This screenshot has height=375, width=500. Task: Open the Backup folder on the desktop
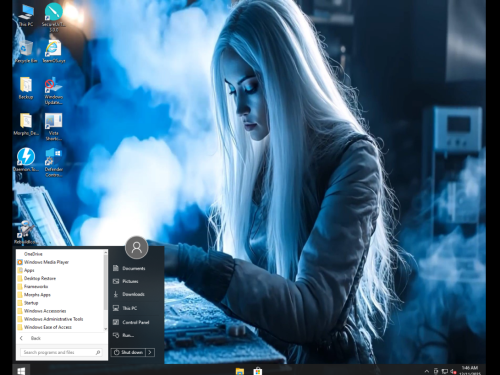point(26,88)
